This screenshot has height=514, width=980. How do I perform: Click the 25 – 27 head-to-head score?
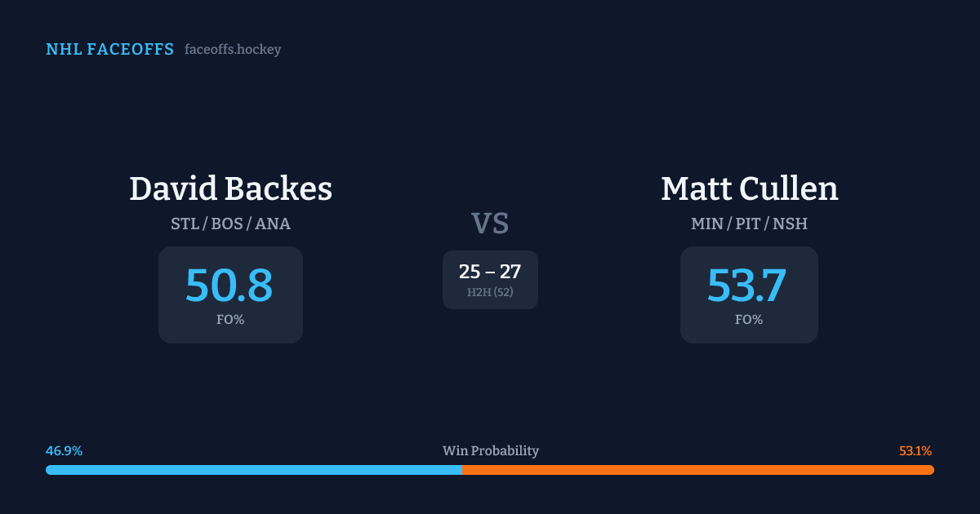[490, 272]
